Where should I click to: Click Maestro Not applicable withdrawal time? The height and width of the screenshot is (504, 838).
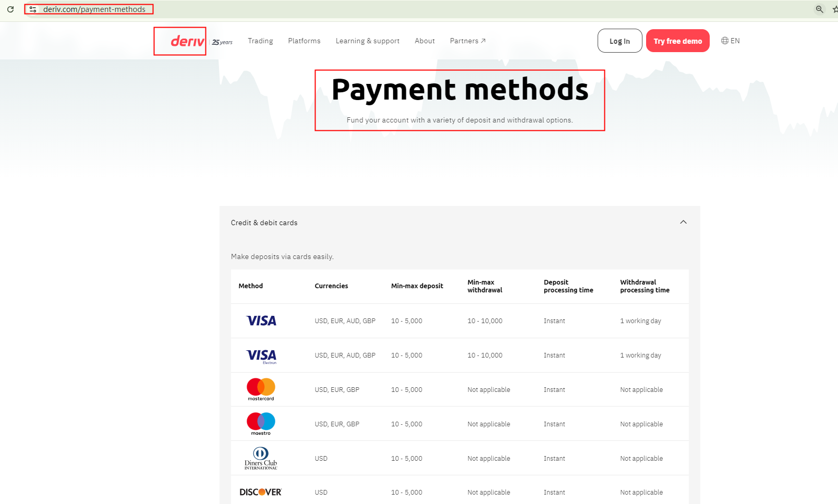tap(641, 424)
